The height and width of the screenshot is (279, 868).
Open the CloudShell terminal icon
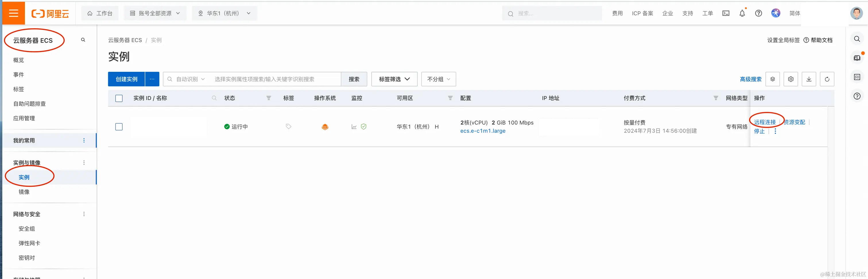click(x=726, y=13)
